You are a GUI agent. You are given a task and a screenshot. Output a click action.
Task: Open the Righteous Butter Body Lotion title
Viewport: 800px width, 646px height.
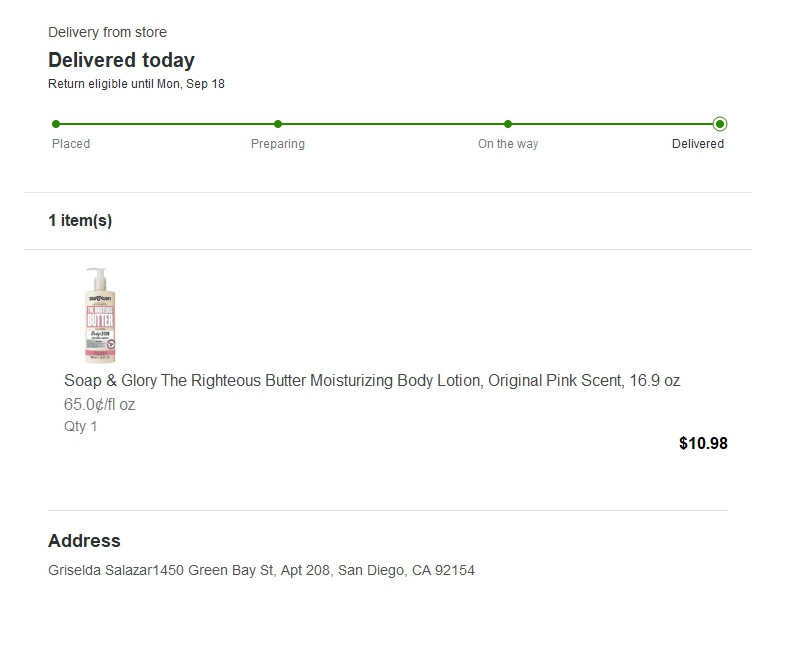pos(372,381)
